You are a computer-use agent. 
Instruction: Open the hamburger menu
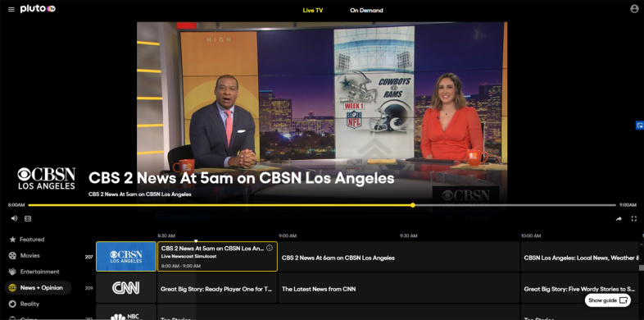[x=11, y=10]
